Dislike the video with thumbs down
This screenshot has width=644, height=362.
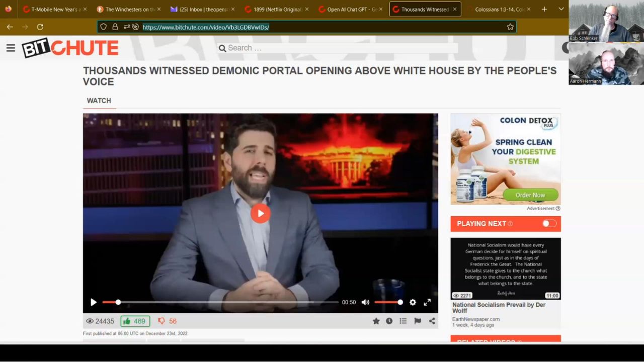[167, 321]
